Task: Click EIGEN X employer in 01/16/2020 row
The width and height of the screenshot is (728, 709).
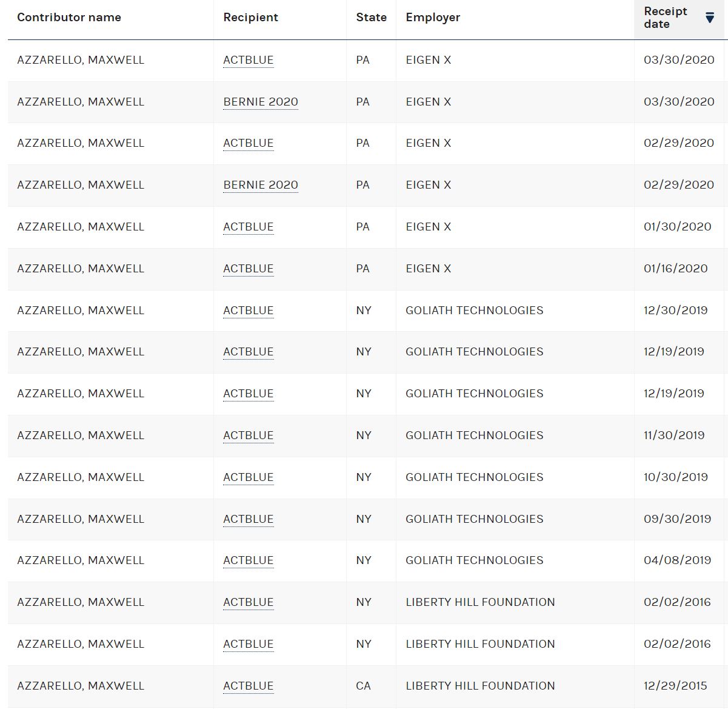Action: coord(429,269)
